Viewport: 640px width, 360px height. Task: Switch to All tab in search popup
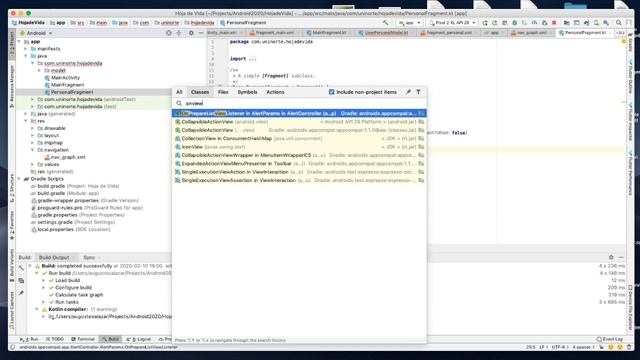(179, 92)
